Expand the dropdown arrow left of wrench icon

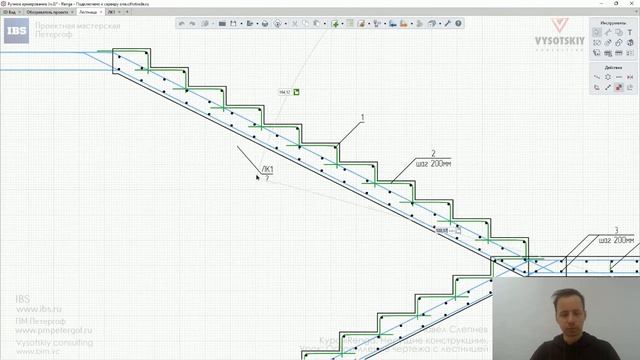click(440, 24)
